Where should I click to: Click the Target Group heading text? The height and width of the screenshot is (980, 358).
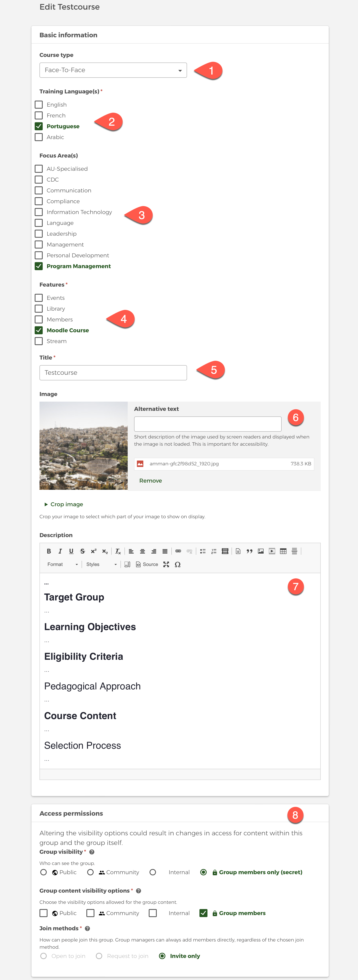[x=74, y=597]
